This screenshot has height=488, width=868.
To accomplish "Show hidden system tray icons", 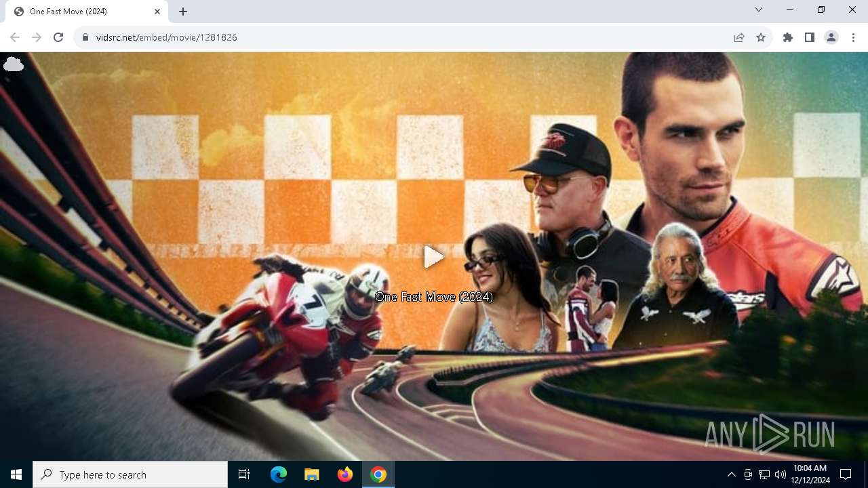I will tap(731, 474).
